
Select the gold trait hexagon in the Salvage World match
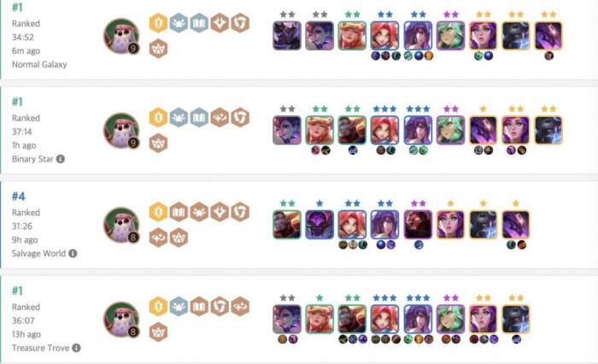158,212
